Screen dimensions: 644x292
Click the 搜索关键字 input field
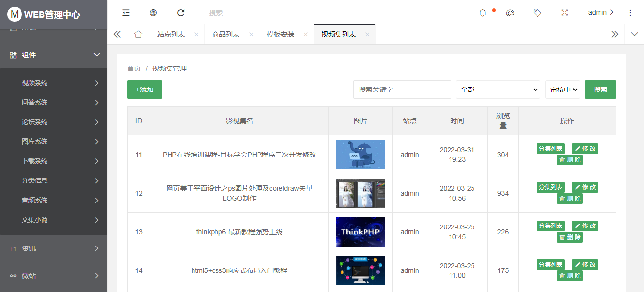click(402, 90)
